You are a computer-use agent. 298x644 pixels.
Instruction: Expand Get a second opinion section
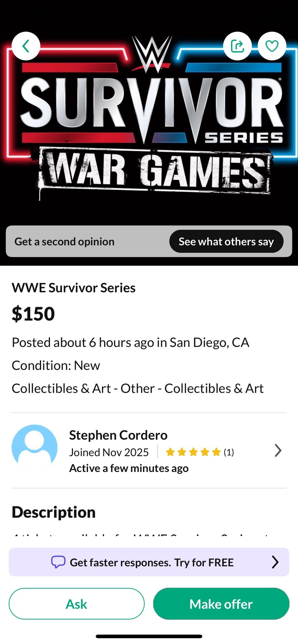pos(64,241)
